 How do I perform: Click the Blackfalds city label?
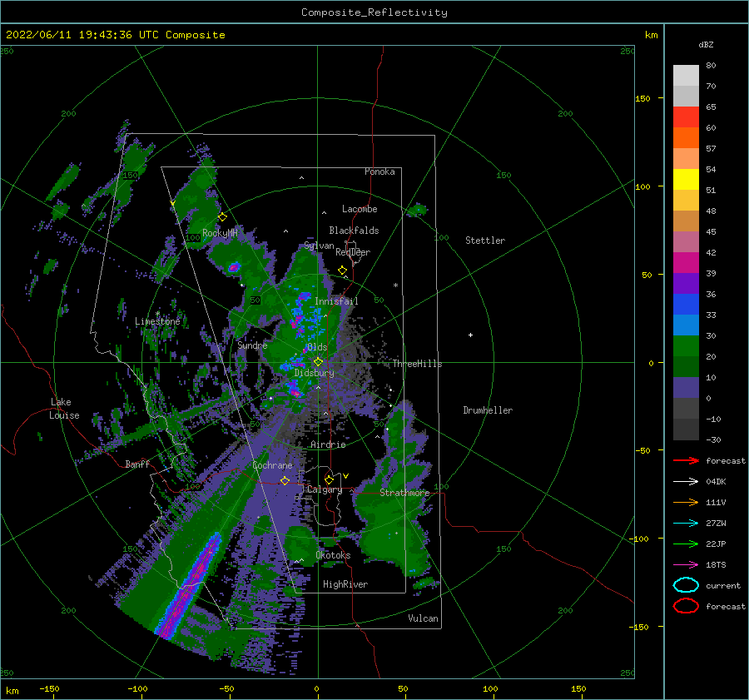coord(354,231)
